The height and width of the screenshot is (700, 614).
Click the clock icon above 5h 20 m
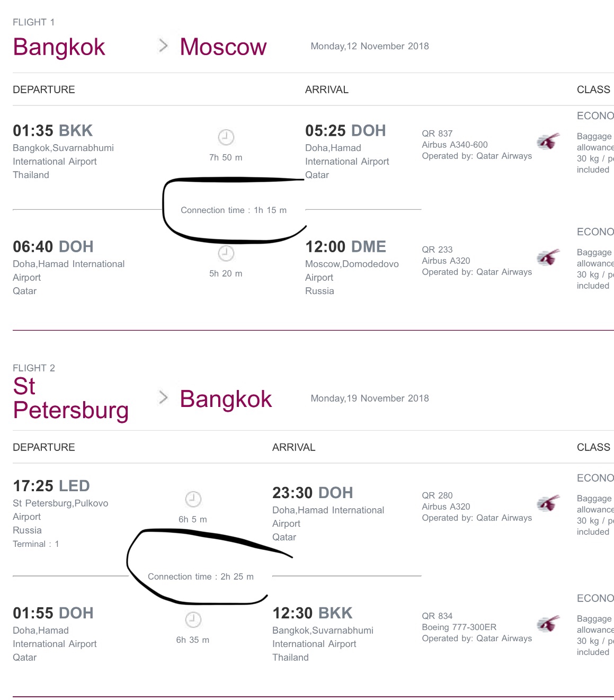pos(226,253)
